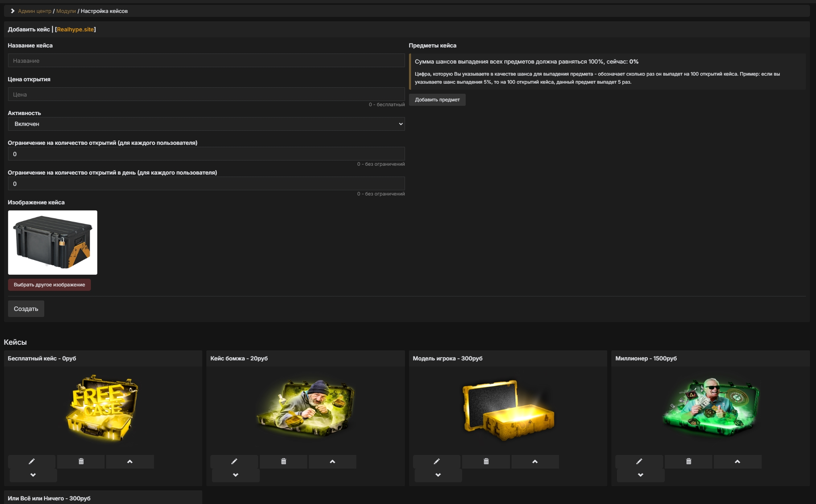This screenshot has width=816, height=504.
Task: Move «Модель игрока» up using the arrow icon
Action: pyautogui.click(x=535, y=461)
